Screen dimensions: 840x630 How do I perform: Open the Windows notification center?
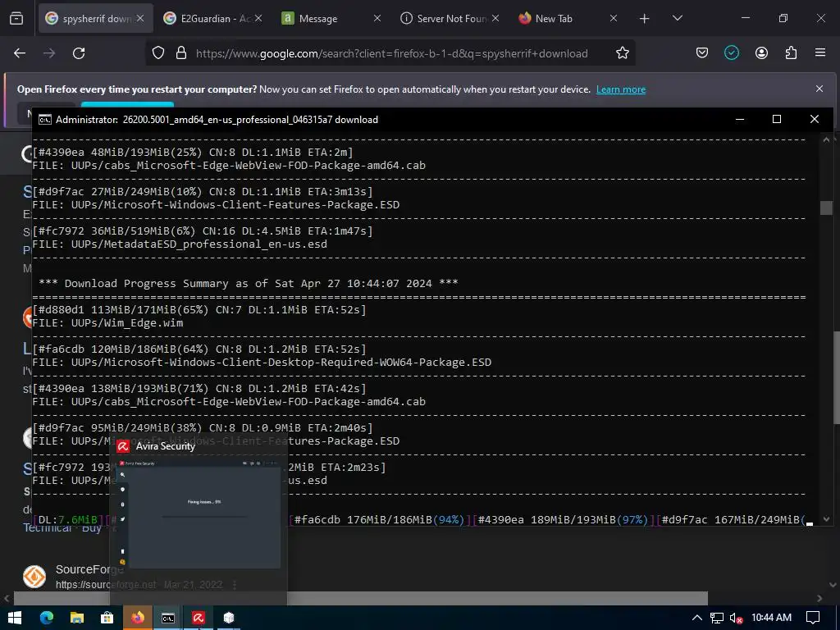pos(813,618)
